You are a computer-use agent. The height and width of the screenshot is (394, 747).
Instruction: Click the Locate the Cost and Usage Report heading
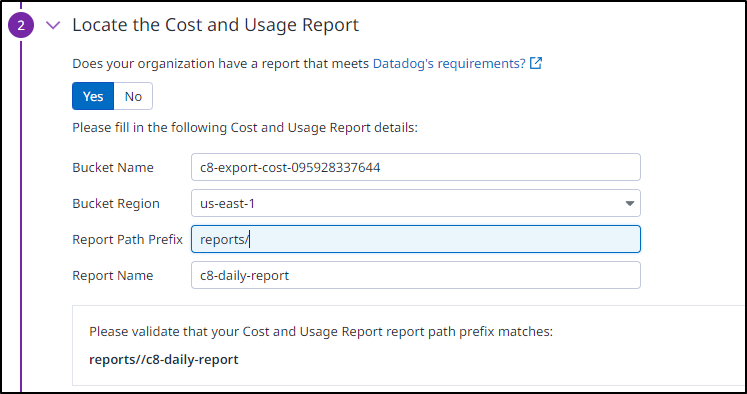(215, 25)
